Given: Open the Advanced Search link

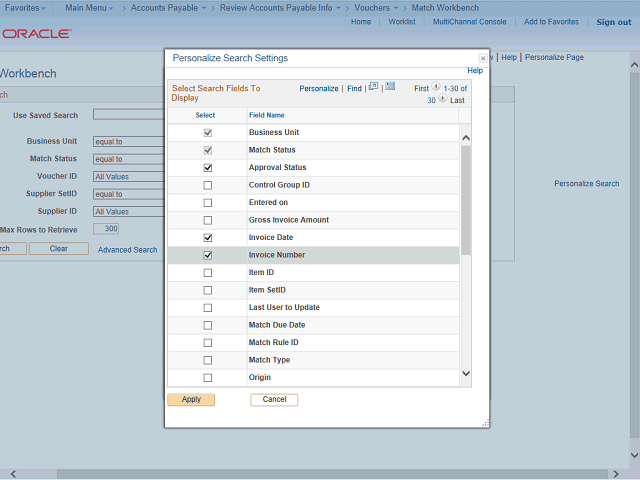Looking at the screenshot, I should pyautogui.click(x=127, y=250).
